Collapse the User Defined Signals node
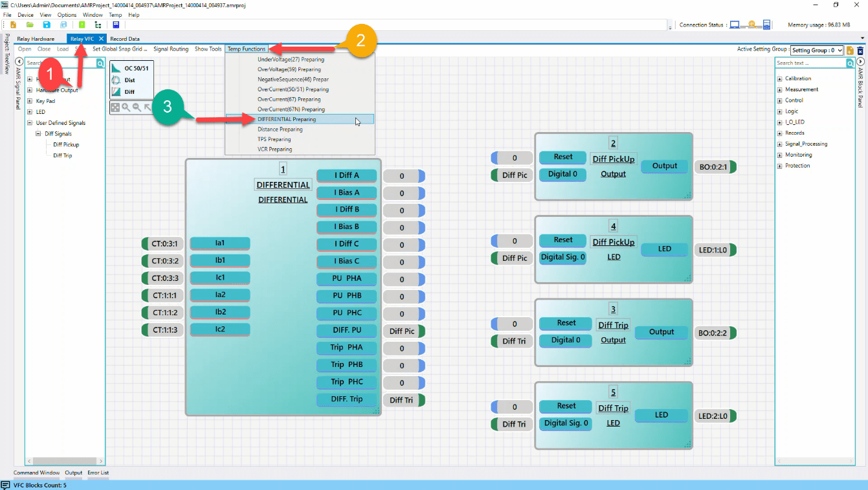868x490 pixels. [x=30, y=123]
